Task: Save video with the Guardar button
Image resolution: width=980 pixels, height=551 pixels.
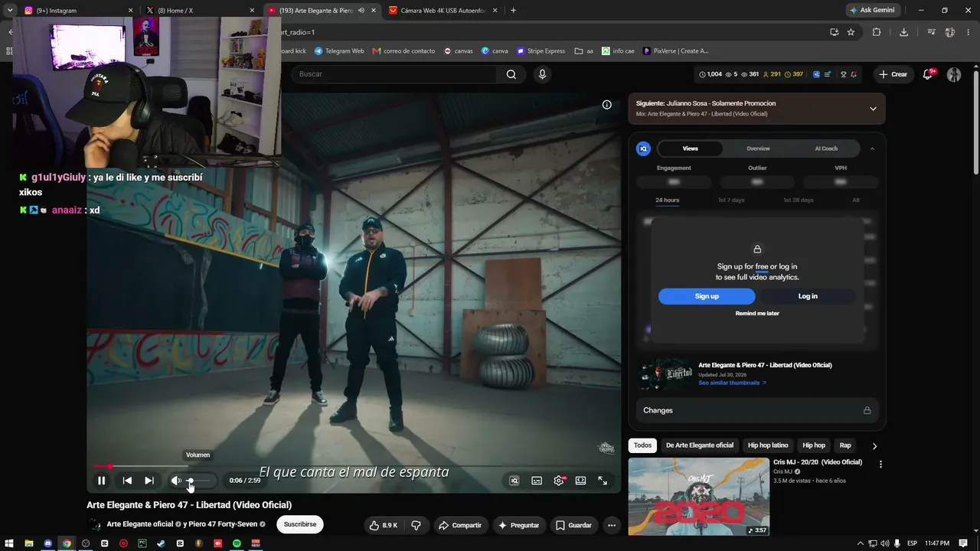Action: [573, 525]
